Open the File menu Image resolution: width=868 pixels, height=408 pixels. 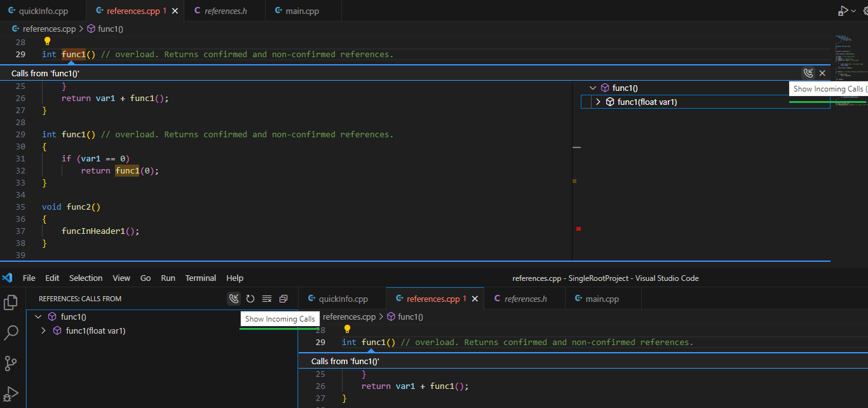[x=29, y=278]
